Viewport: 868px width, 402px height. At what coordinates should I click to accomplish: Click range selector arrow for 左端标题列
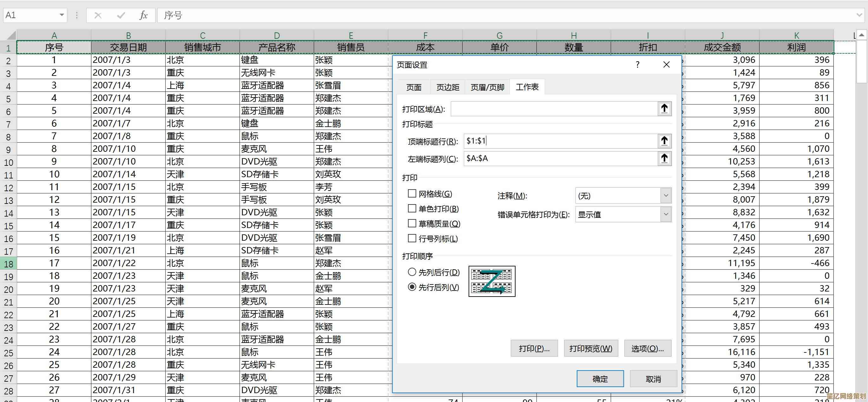click(x=664, y=158)
